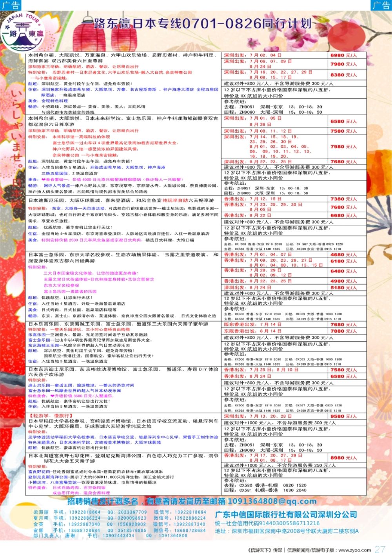Click the 一路東瀛 Japan Tour logo
392x553 pixels.
click(24, 31)
